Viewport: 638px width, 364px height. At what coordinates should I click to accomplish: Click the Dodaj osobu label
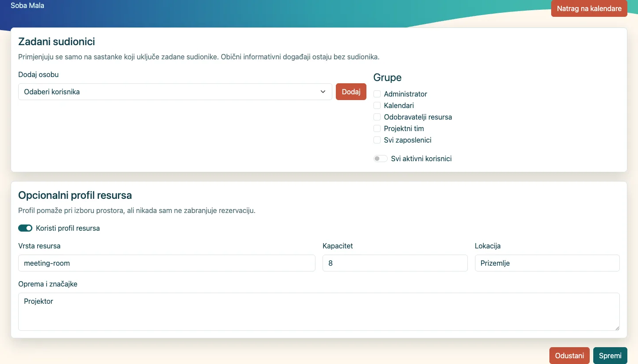click(39, 74)
